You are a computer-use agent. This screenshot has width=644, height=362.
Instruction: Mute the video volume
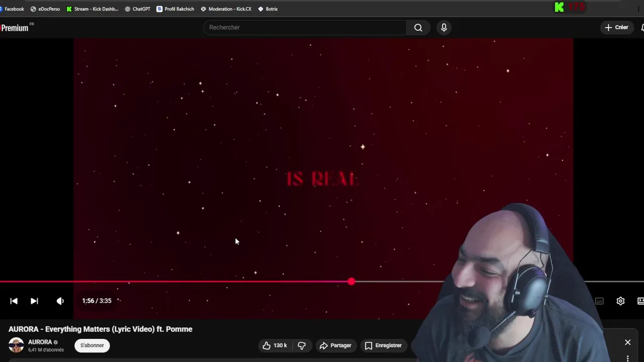point(60,301)
